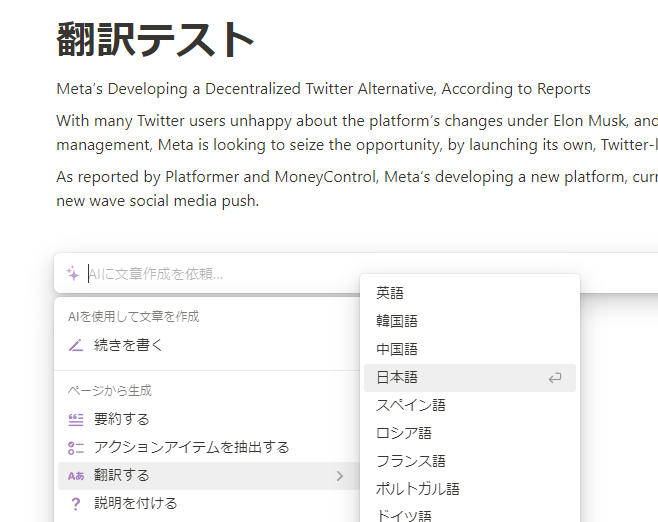Click paragraph starting As reported by Platformer
The height and width of the screenshot is (522, 658).
(x=357, y=189)
